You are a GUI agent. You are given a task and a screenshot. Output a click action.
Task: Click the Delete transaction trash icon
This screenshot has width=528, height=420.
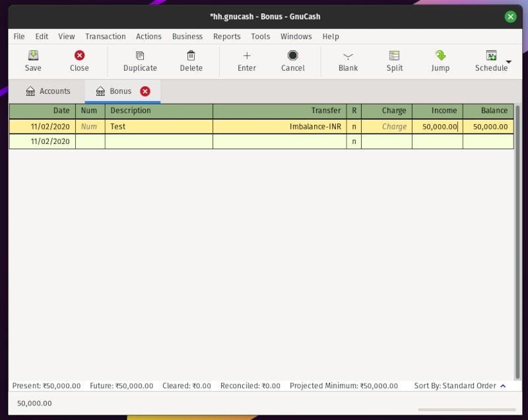191,56
